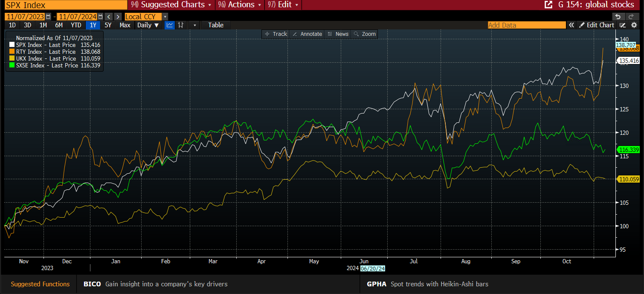Select the line chart type icon
The width and height of the screenshot is (644, 294).
[170, 25]
